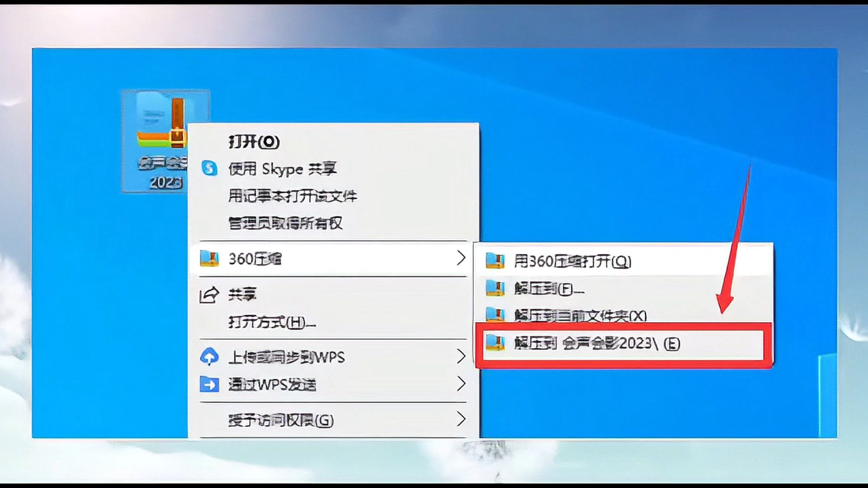Viewport: 868px width, 488px height.
Task: Click the 360压缩 icon in the context menu
Action: (x=209, y=258)
